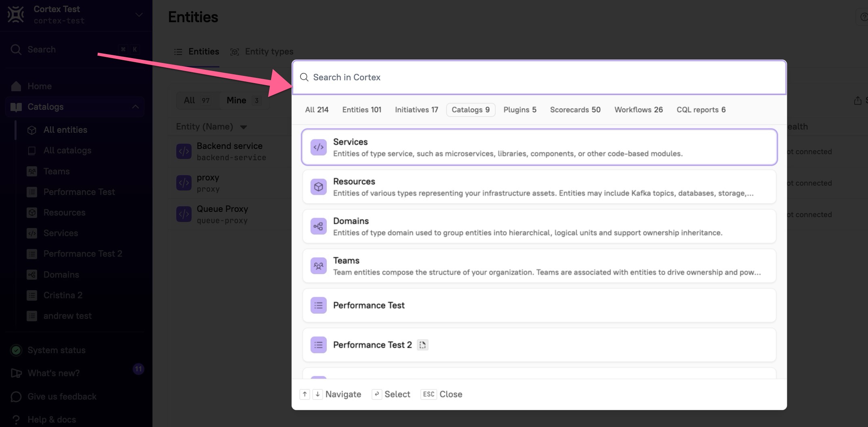
Task: Filter search results by Scorecards
Action: point(575,110)
